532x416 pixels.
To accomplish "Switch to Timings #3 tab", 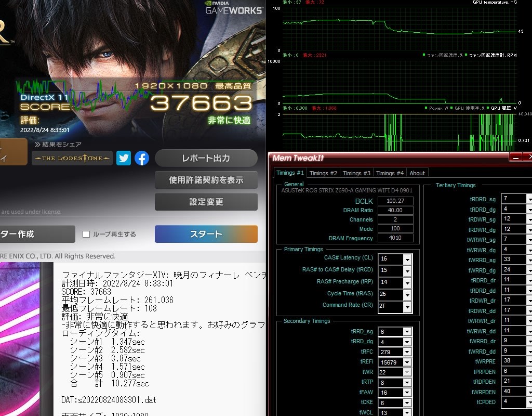I will coord(356,173).
